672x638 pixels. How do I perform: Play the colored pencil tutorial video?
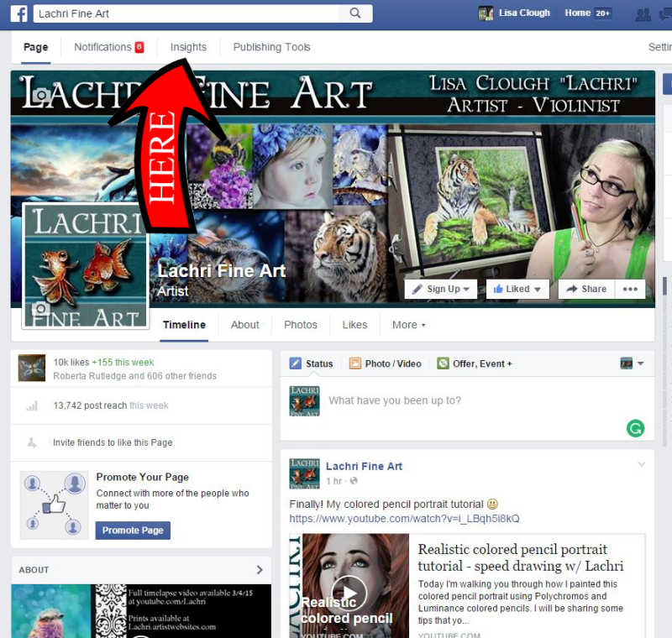pos(349,594)
